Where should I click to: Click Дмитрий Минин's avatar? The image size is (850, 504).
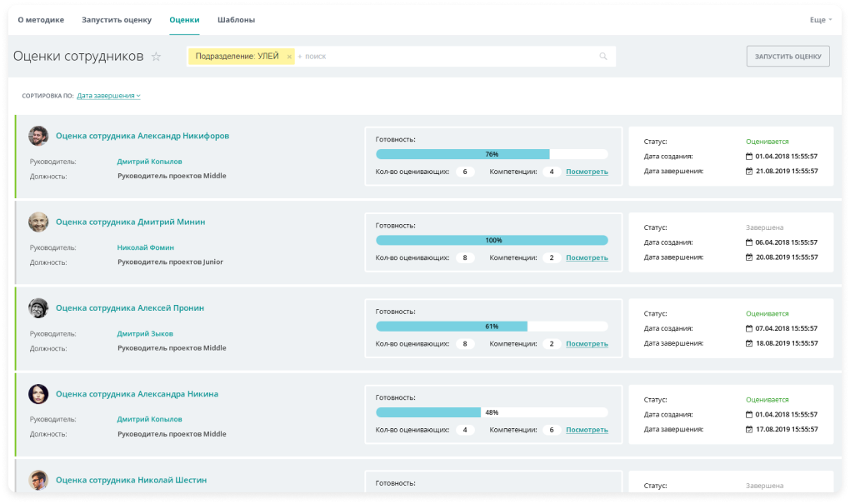(38, 222)
